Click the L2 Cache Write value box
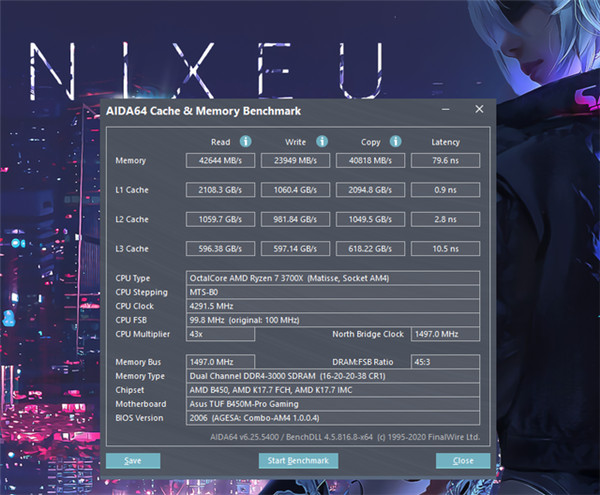The image size is (600, 495). [297, 219]
